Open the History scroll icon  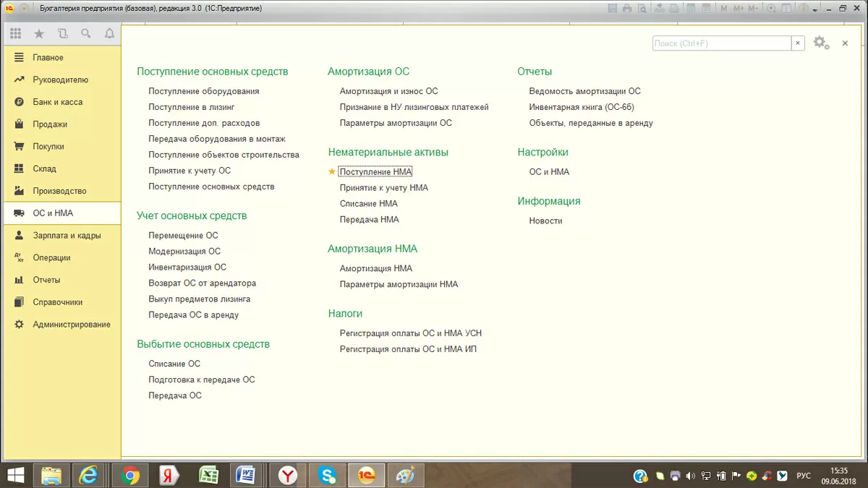click(62, 33)
